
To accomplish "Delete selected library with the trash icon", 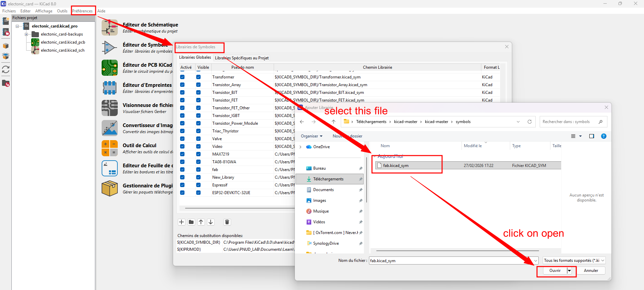I will (x=227, y=222).
